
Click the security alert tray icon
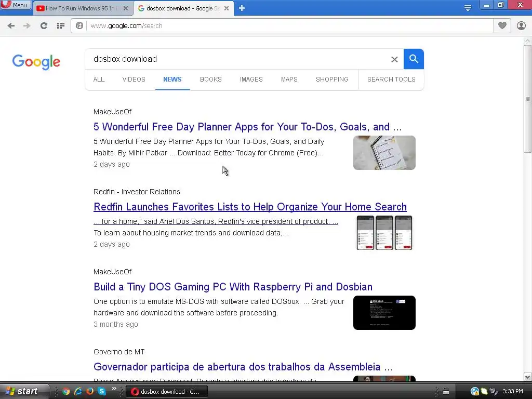tap(475, 392)
